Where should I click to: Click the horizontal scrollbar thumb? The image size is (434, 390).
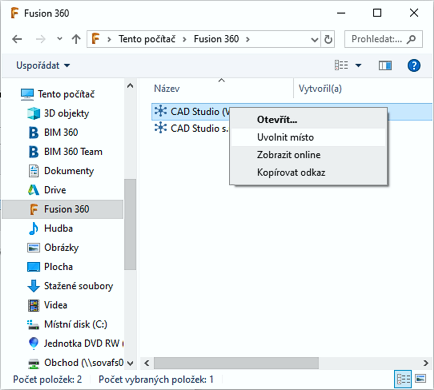click(x=236, y=363)
